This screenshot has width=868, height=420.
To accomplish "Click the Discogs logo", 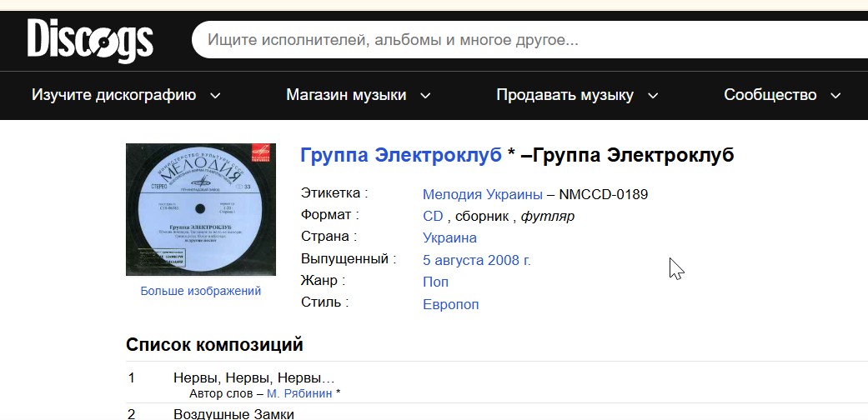I will pos(90,40).
